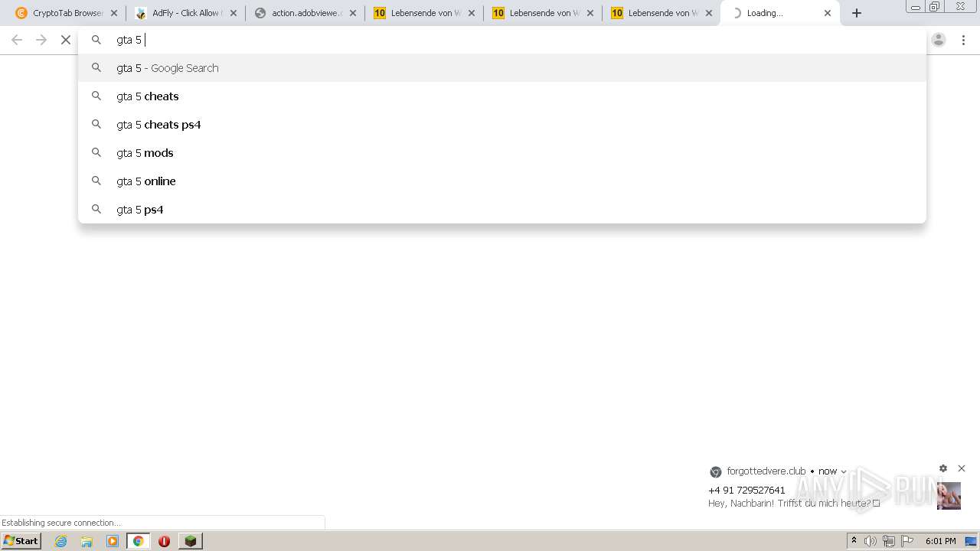Go forward to next page
980x551 pixels.
point(41,40)
